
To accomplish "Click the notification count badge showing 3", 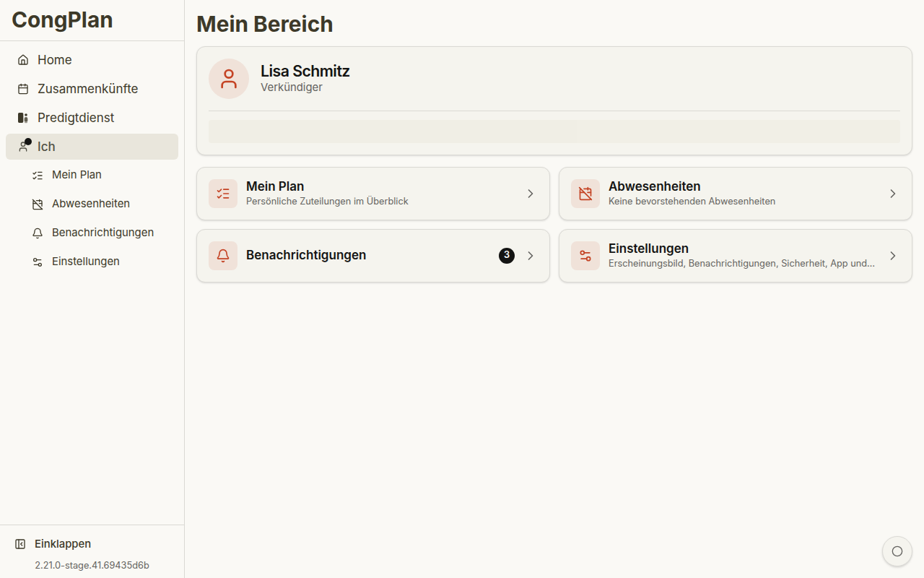I will tap(507, 255).
